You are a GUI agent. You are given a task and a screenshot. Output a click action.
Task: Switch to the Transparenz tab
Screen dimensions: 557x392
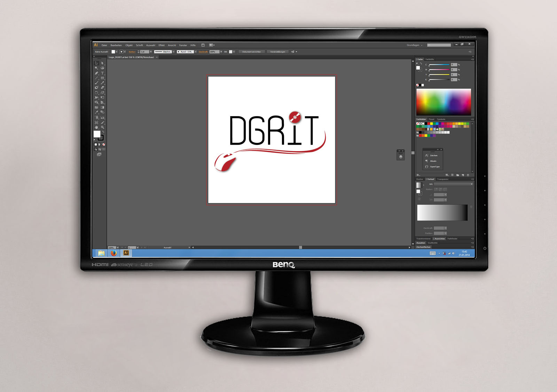443,179
